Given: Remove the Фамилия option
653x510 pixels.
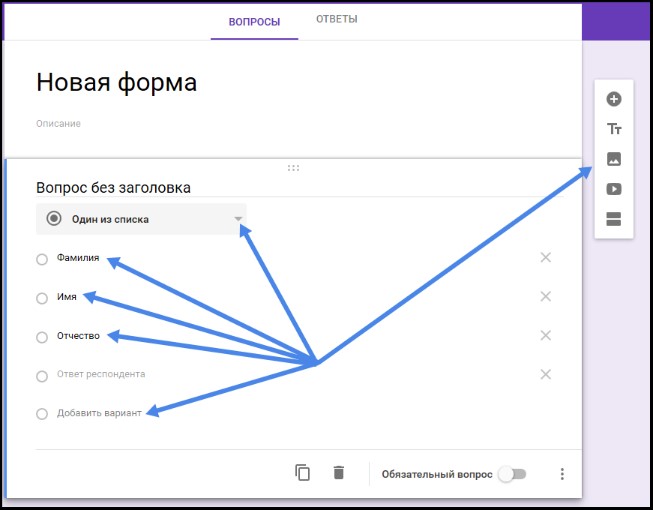Looking at the screenshot, I should pyautogui.click(x=545, y=258).
